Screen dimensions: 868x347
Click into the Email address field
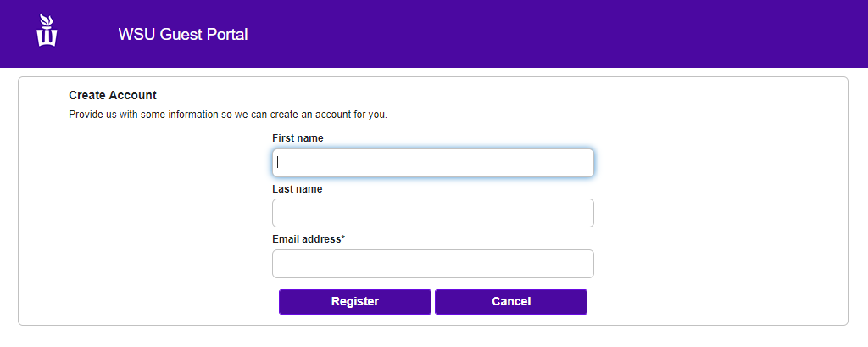pos(432,264)
